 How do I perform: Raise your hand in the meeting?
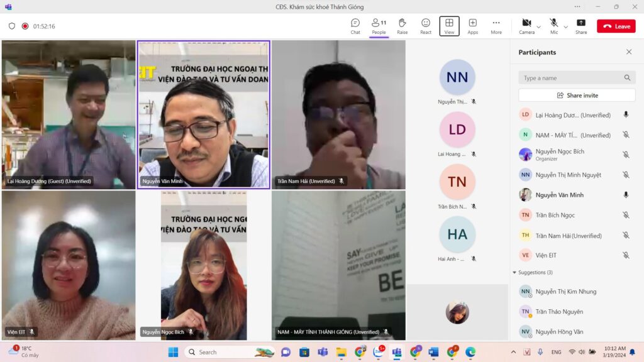click(x=402, y=26)
